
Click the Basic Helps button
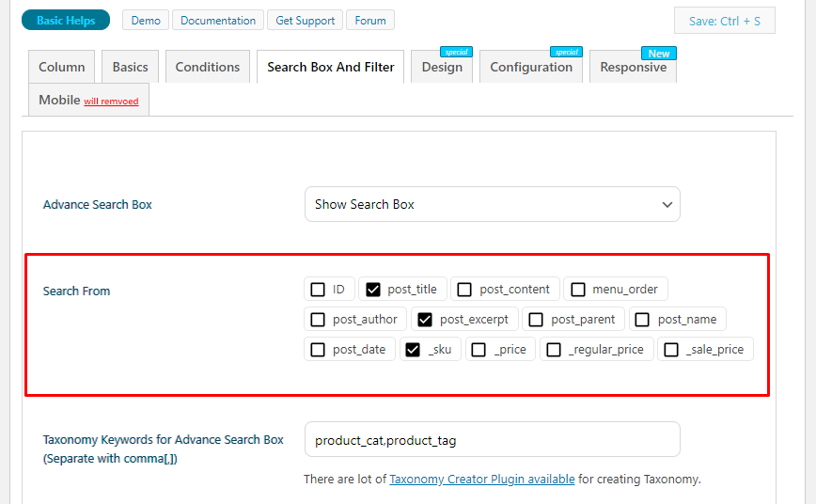(66, 21)
